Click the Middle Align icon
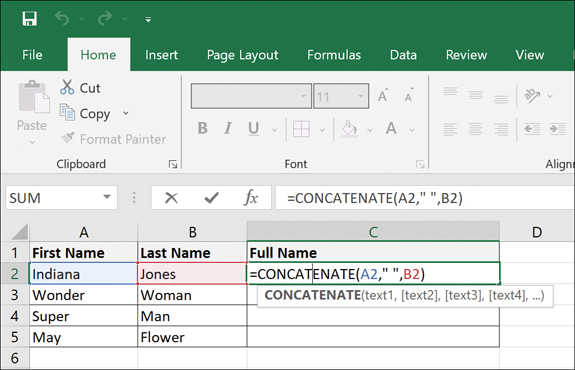This screenshot has width=575, height=370. [475, 95]
